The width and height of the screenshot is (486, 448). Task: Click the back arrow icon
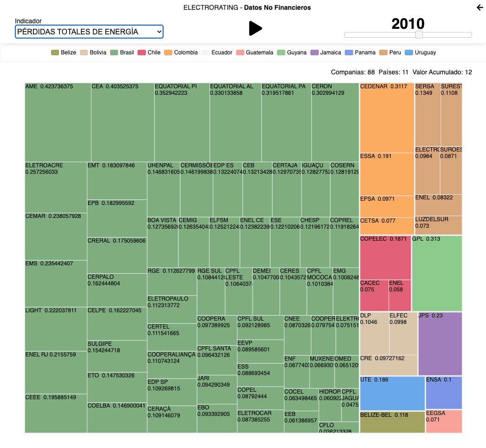(480, 7)
